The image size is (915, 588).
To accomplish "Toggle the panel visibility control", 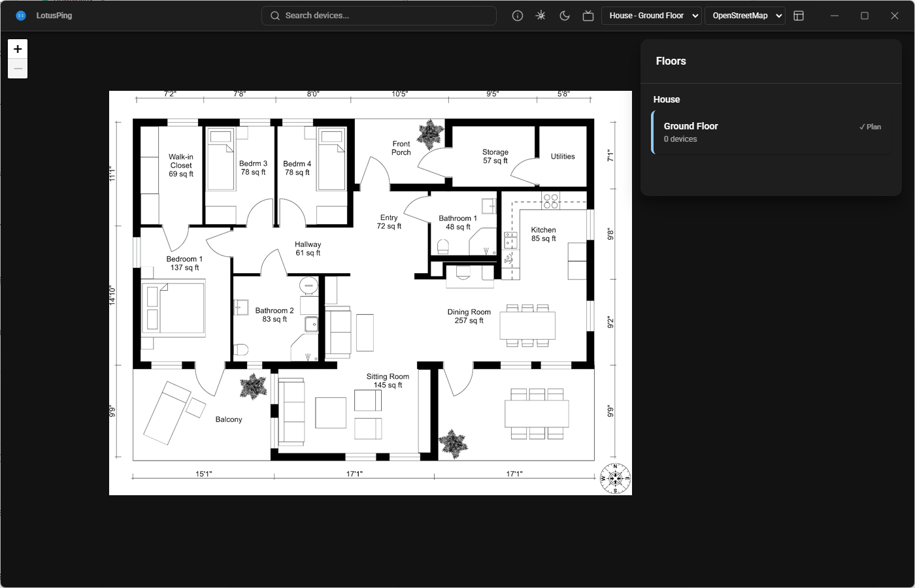I will [799, 15].
